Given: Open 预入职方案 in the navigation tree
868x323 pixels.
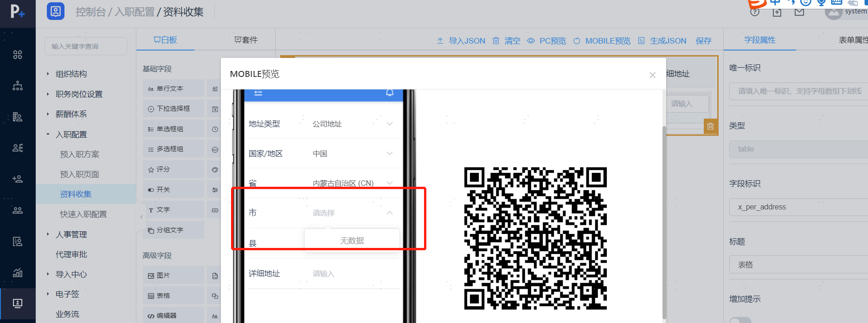Looking at the screenshot, I should point(79,154).
